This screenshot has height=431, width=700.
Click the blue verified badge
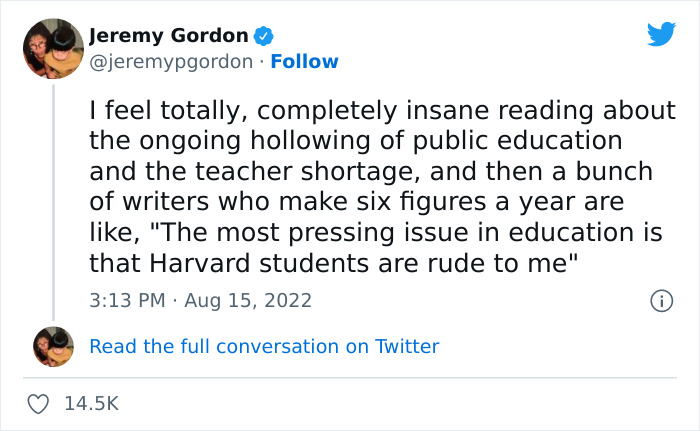tap(263, 36)
